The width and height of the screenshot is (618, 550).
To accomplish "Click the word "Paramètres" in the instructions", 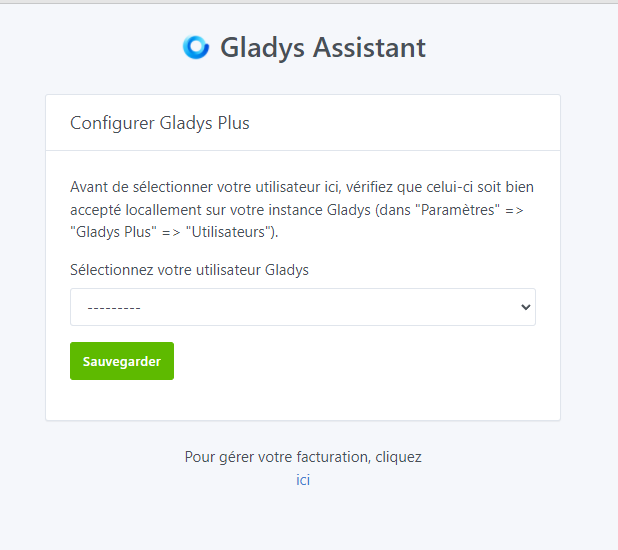I will 458,210.
